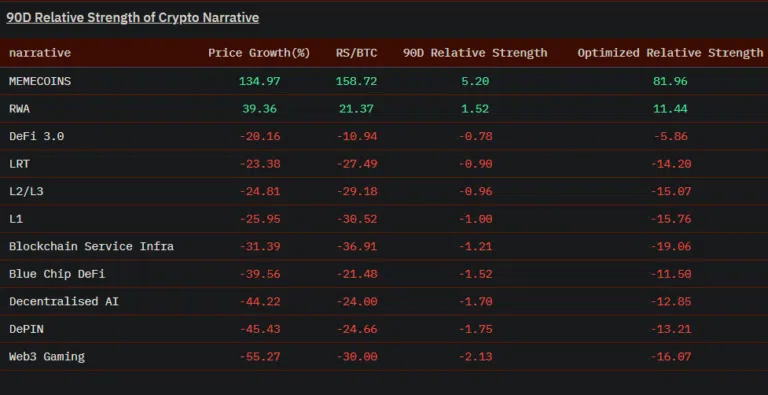Image resolution: width=768 pixels, height=395 pixels.
Task: Select the DePIN narrative row label
Action: [26, 329]
